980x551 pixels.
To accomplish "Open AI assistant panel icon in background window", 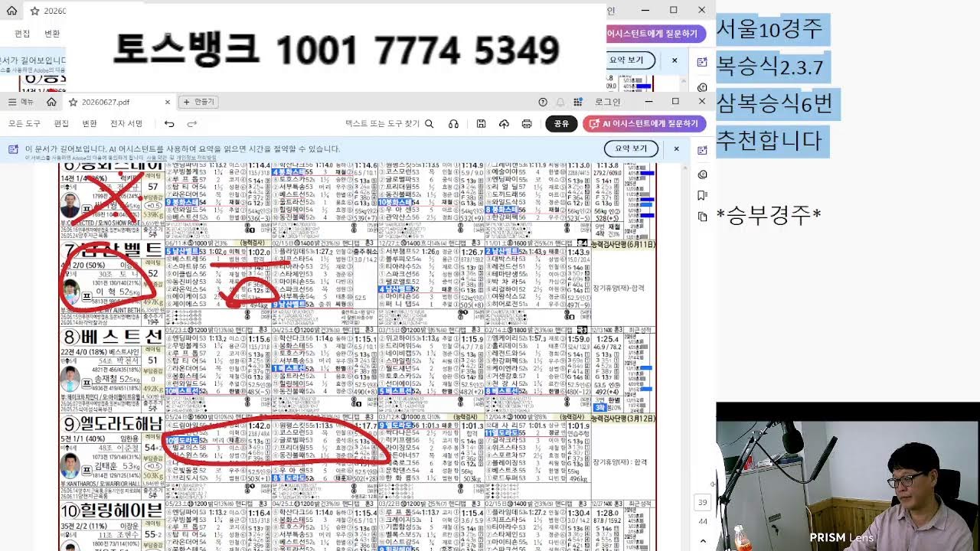I will click(702, 63).
